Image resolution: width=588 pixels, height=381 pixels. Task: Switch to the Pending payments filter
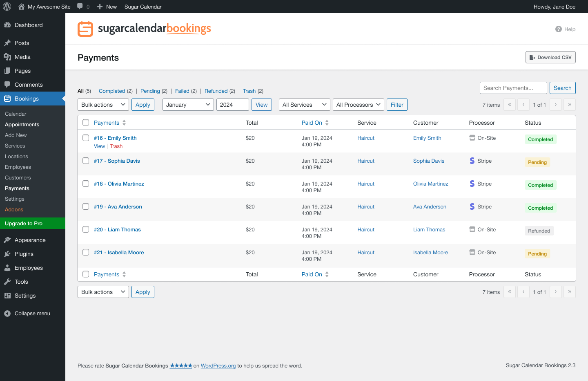[150, 91]
